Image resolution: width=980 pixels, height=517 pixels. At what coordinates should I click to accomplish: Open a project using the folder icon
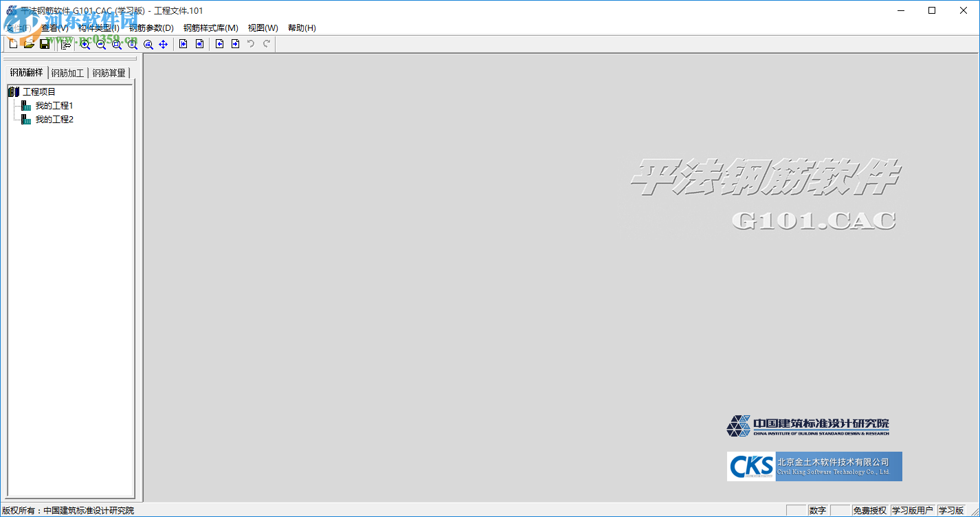pos(29,44)
